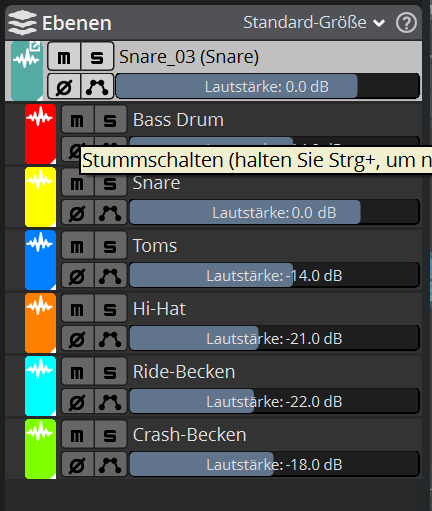Viewport: 432px width, 511px height.
Task: Click the dropdown chevron beside Standard-Größe
Action: (379, 23)
